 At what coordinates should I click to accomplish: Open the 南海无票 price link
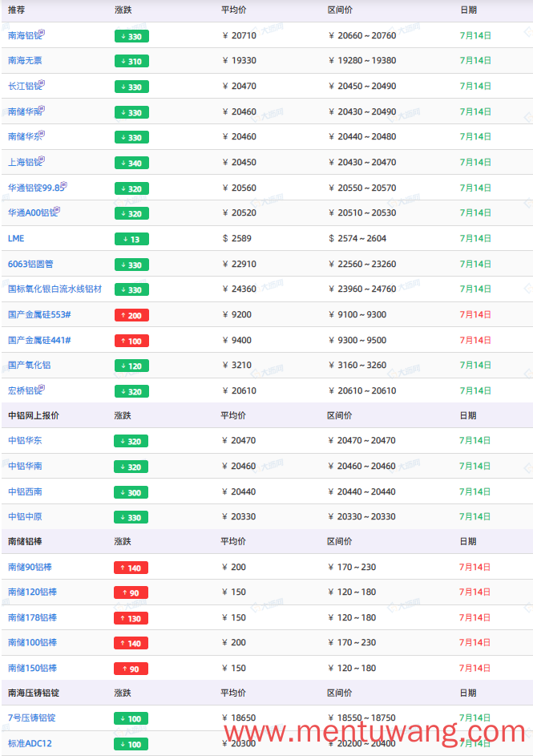25,61
